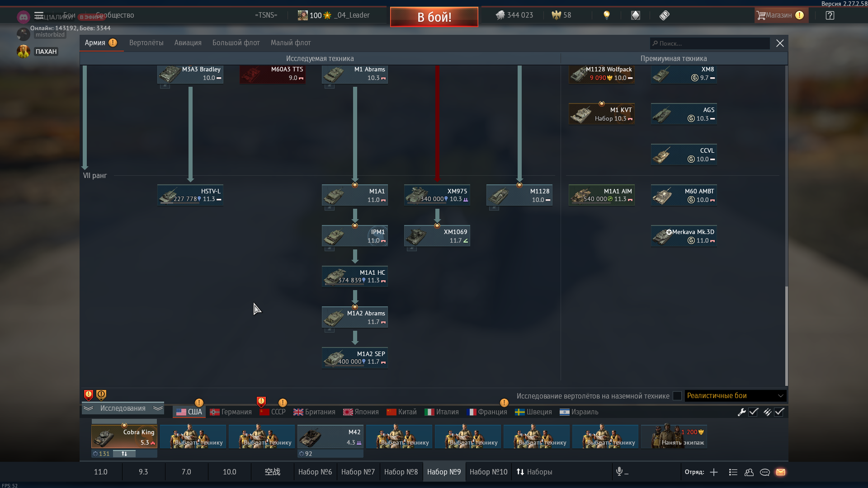Toggle auto-repair checkbox next to wrench
The height and width of the screenshot is (488, 868).
[x=754, y=412]
